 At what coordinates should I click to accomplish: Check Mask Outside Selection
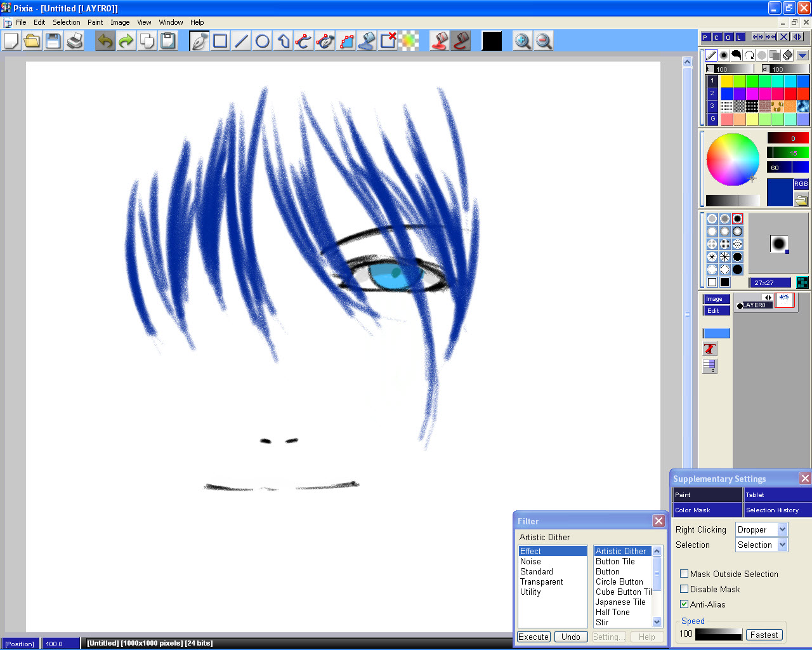(684, 573)
